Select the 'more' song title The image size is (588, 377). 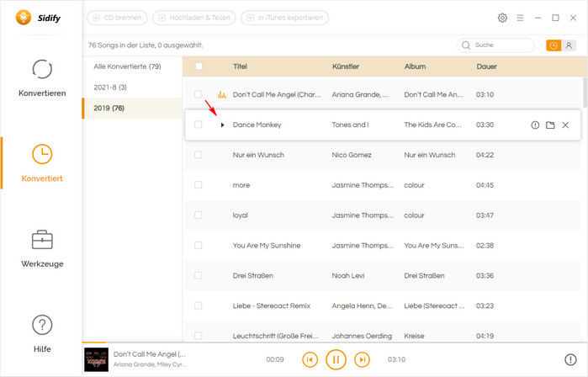pyautogui.click(x=241, y=185)
